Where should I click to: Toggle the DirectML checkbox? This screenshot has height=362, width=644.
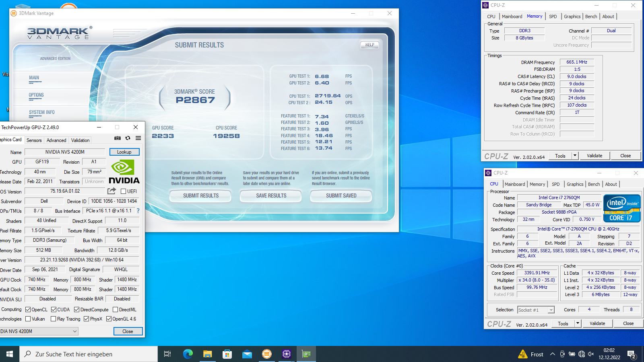coord(115,309)
